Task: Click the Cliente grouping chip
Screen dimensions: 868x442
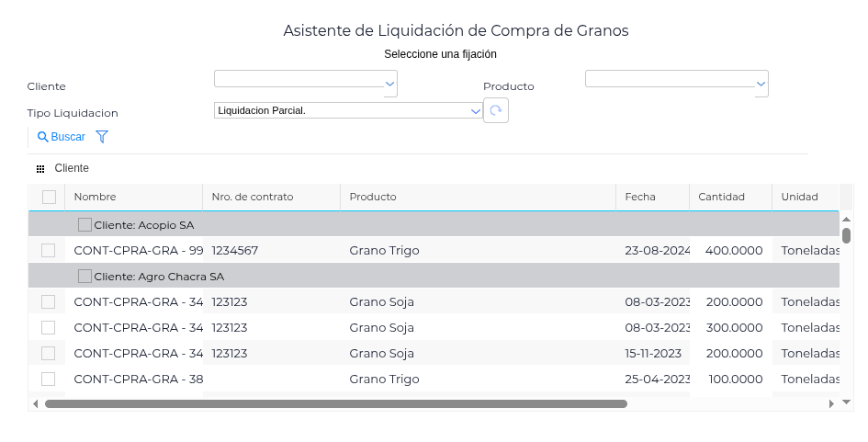Action: pos(72,168)
